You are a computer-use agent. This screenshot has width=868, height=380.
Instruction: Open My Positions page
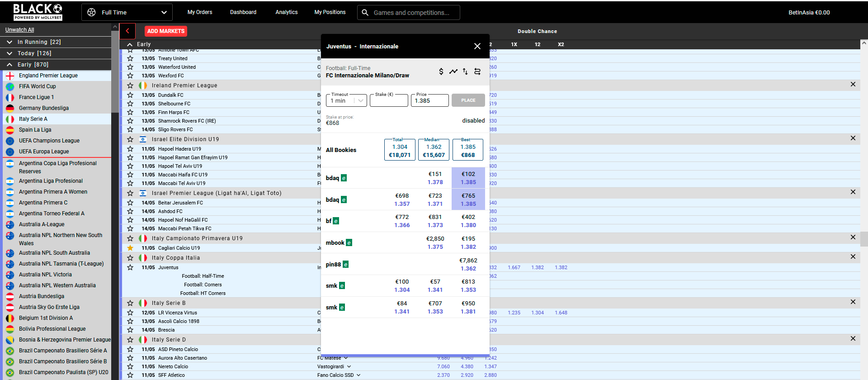330,12
